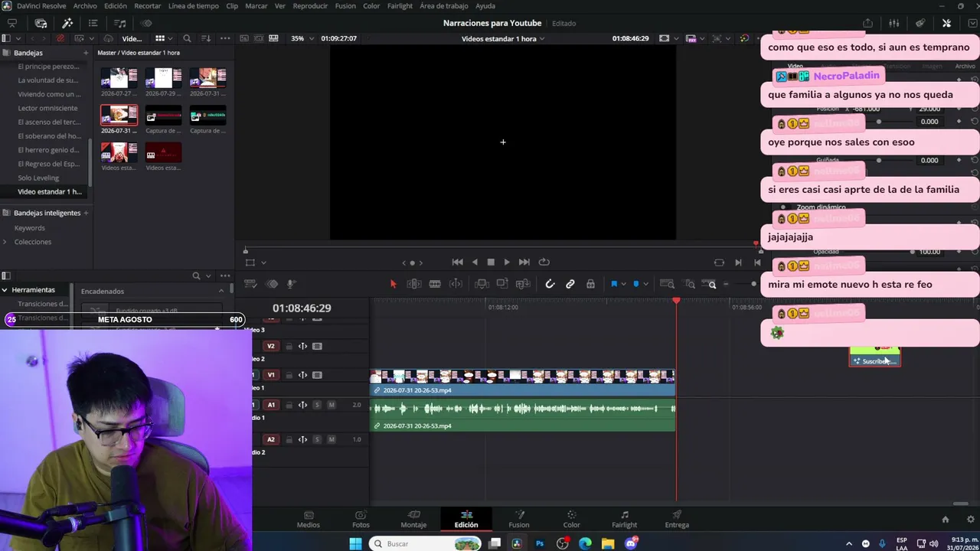The height and width of the screenshot is (551, 980).
Task: Open the Videos estandar 1 hora timeline dropdown
Action: point(503,38)
